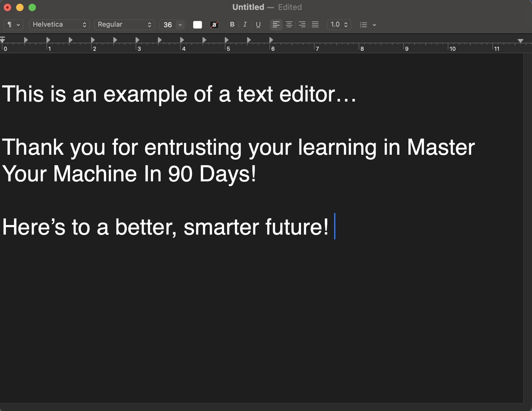Select center text alignment

coord(289,24)
